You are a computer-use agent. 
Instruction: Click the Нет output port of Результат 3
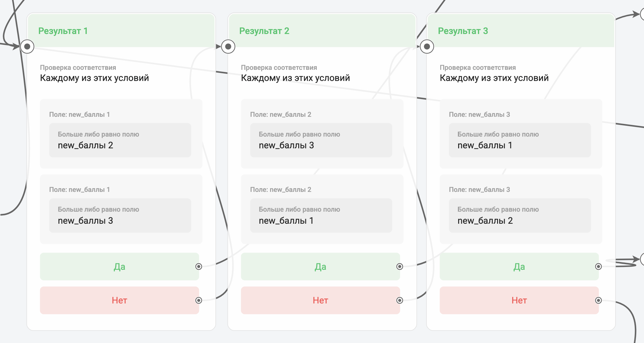[599, 300]
